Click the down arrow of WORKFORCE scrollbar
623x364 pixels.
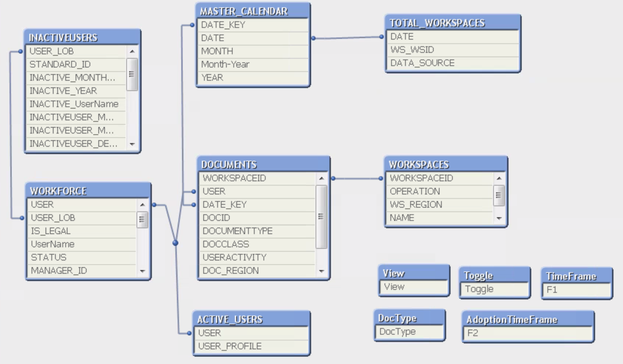tap(142, 271)
